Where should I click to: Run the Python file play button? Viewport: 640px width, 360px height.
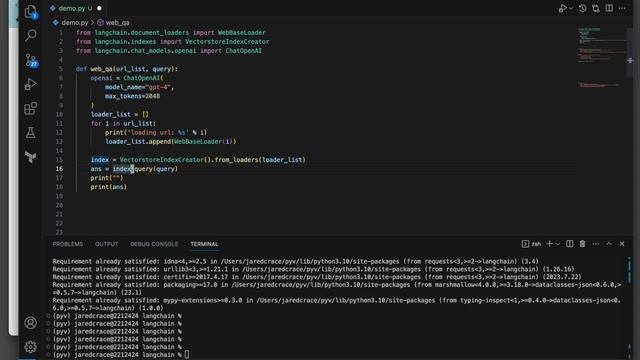tap(563, 8)
